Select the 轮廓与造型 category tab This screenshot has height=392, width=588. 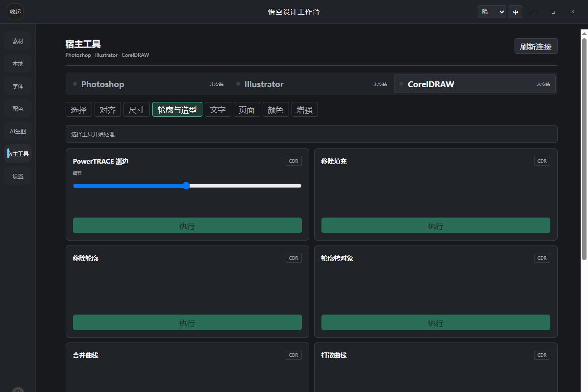click(177, 110)
